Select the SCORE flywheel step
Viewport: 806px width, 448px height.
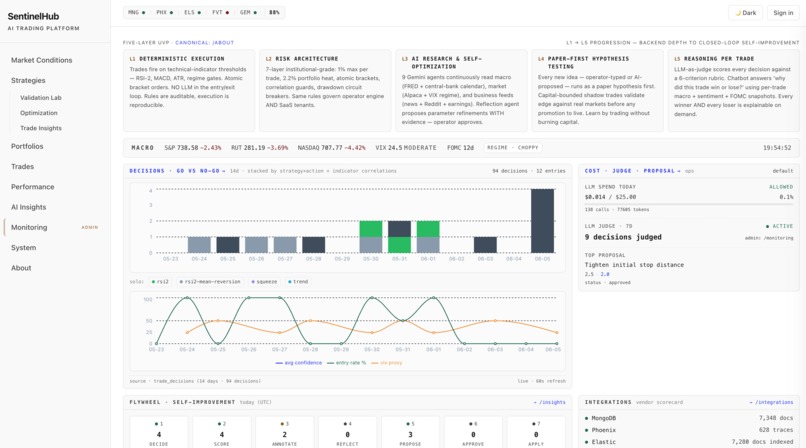click(x=222, y=433)
